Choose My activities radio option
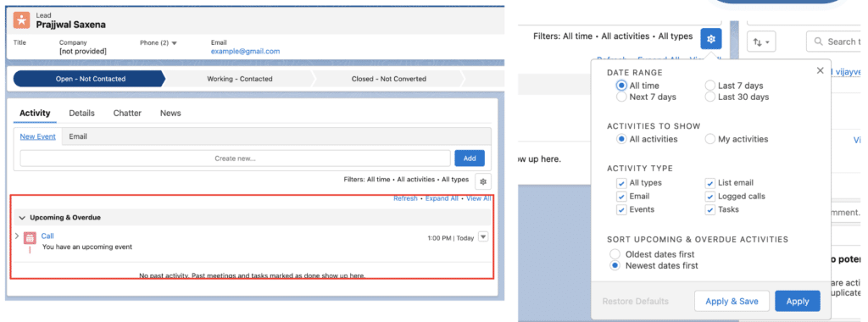This screenshot has width=868, height=322. pos(710,140)
